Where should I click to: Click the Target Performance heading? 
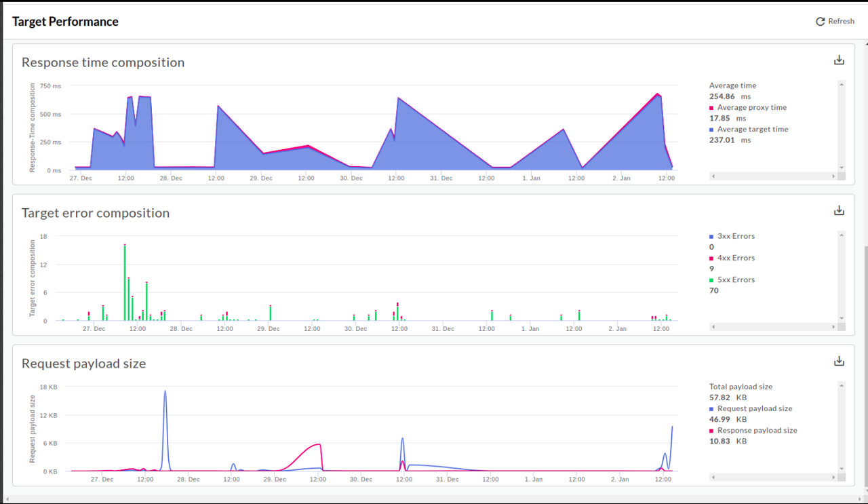pyautogui.click(x=65, y=22)
